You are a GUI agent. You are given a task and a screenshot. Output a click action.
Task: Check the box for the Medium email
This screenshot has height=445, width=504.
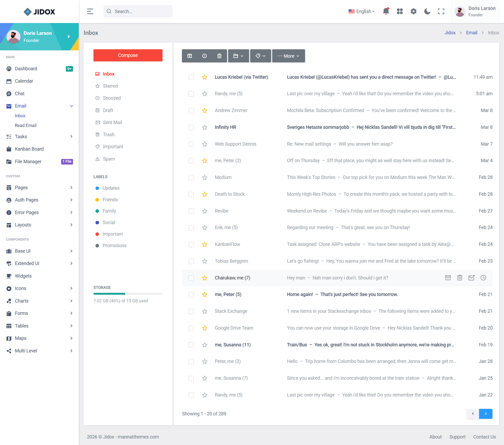(191, 178)
